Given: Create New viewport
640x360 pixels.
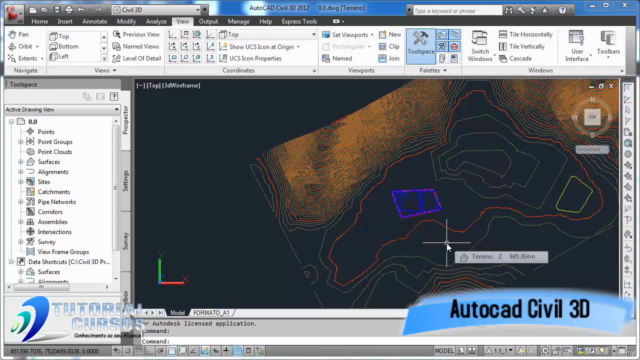Looking at the screenshot, I should point(390,35).
